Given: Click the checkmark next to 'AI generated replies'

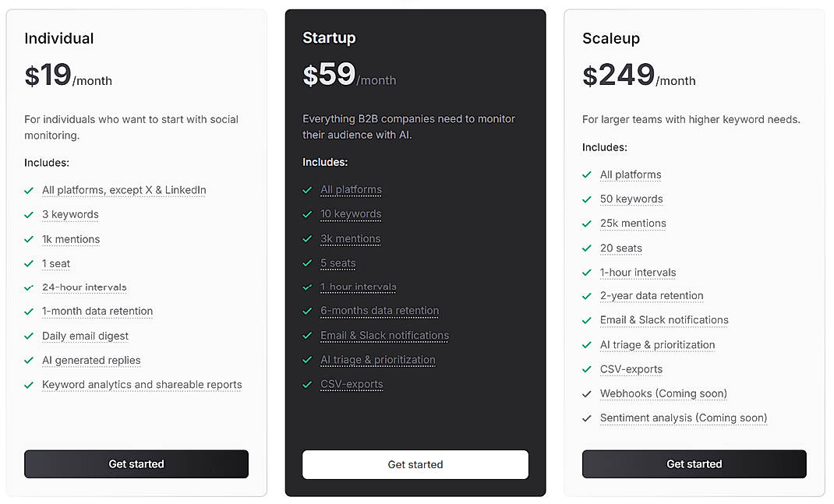Looking at the screenshot, I should click(29, 361).
